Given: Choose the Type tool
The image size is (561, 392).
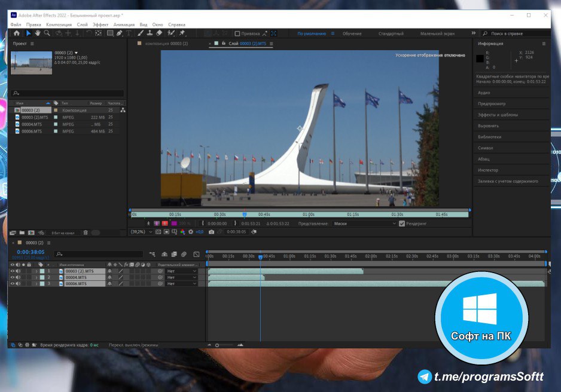Looking at the screenshot, I should [129, 32].
